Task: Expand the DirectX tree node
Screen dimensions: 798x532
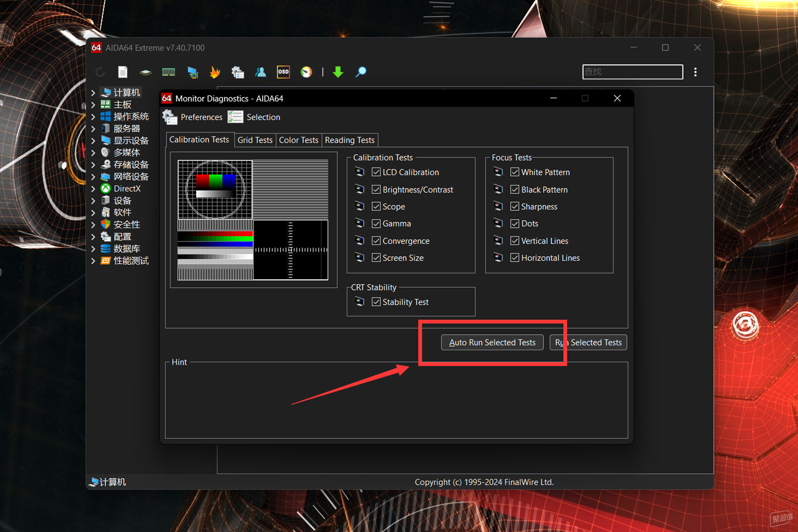Action: click(x=94, y=189)
